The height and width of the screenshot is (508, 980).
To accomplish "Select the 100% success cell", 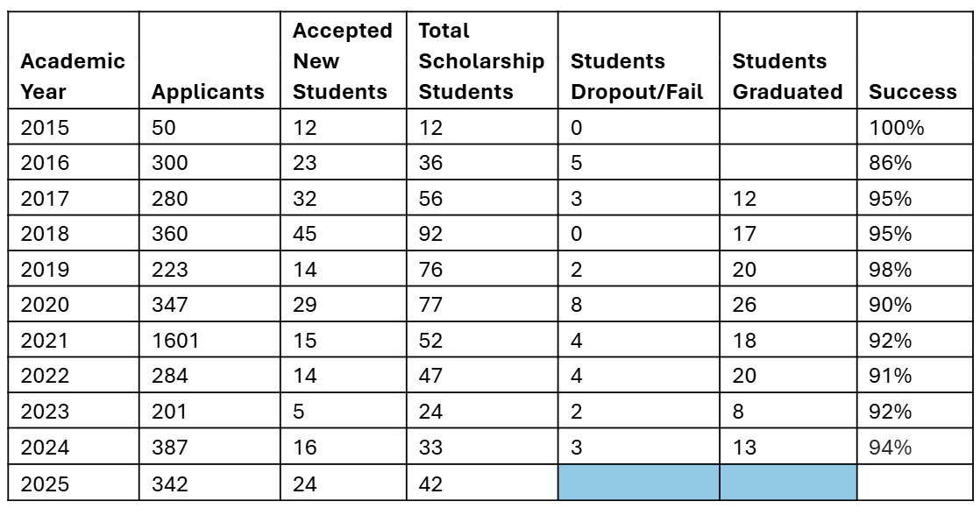I will pyautogui.click(x=915, y=127).
